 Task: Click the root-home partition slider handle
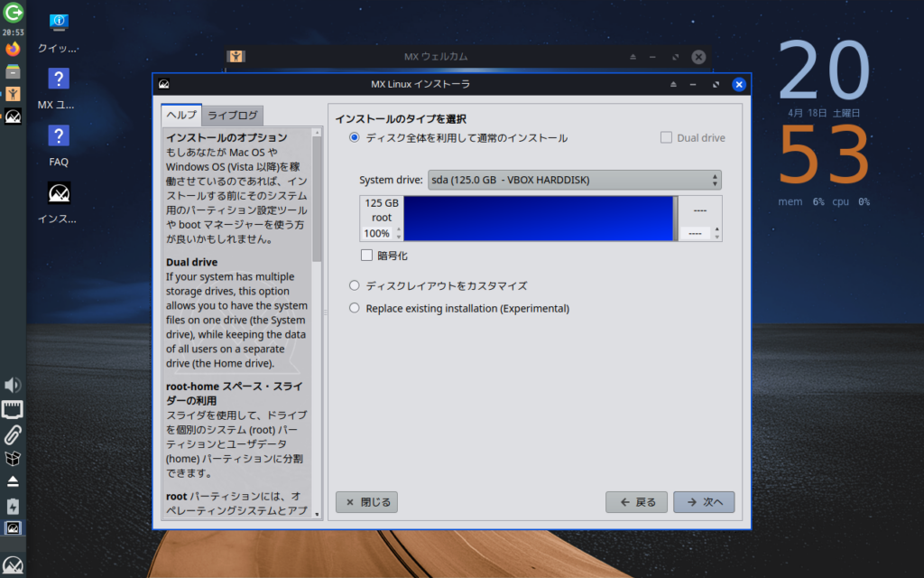pyautogui.click(x=675, y=219)
